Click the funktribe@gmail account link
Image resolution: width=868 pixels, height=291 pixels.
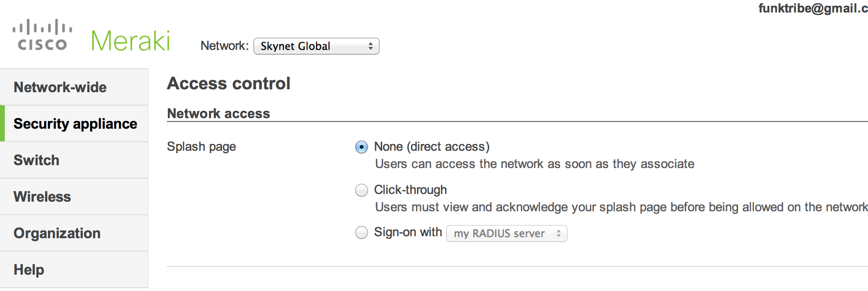[x=812, y=8]
